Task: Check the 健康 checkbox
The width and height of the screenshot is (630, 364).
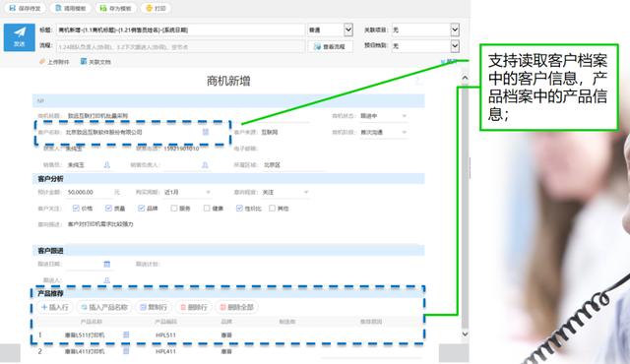Action: (x=207, y=208)
